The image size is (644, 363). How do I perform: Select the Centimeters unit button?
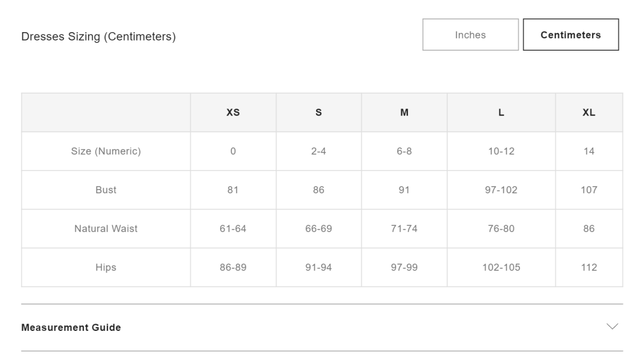coord(571,35)
